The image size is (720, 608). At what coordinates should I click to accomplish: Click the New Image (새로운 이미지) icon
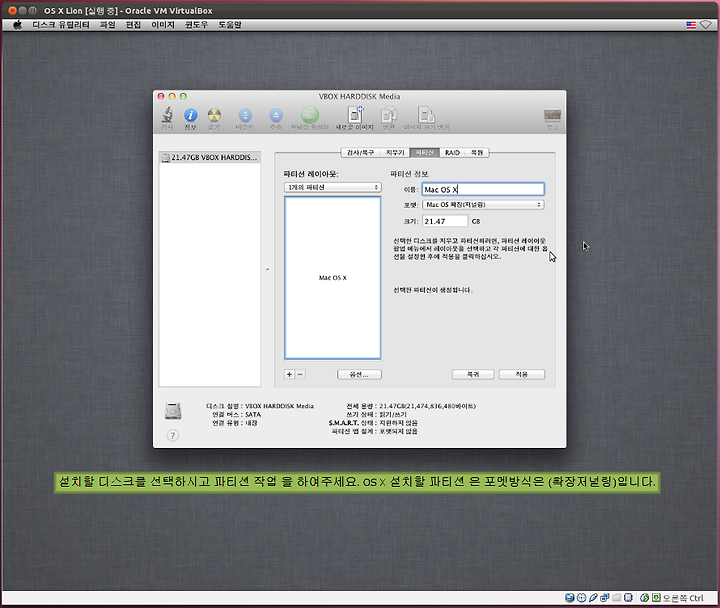pyautogui.click(x=355, y=114)
